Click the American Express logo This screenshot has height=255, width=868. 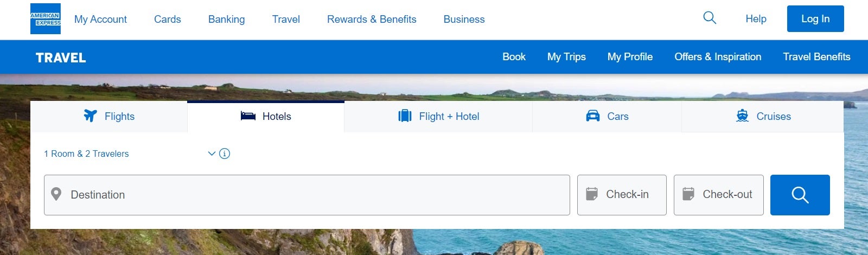point(46,19)
